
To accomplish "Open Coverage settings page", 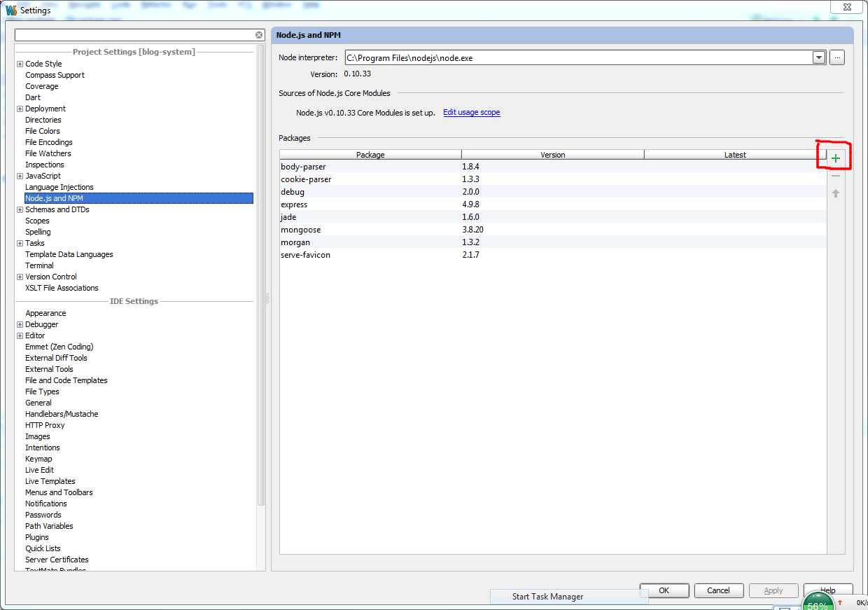I will (x=42, y=86).
